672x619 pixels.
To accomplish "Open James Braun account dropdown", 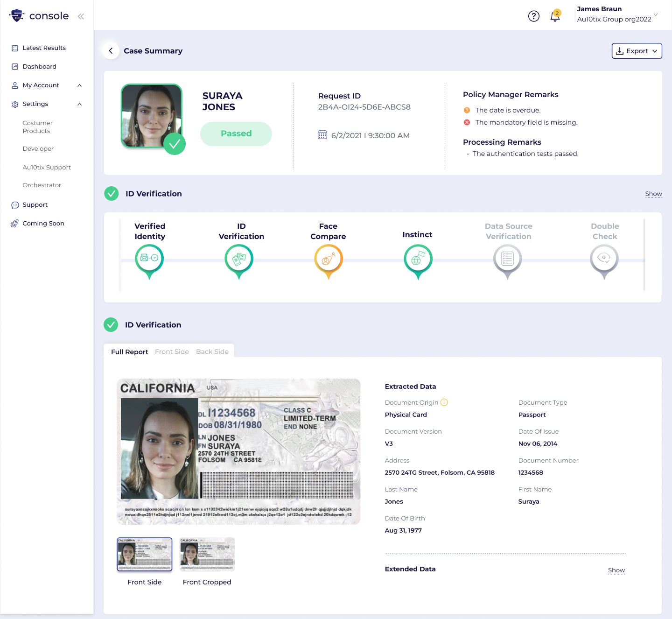I will coord(656,14).
